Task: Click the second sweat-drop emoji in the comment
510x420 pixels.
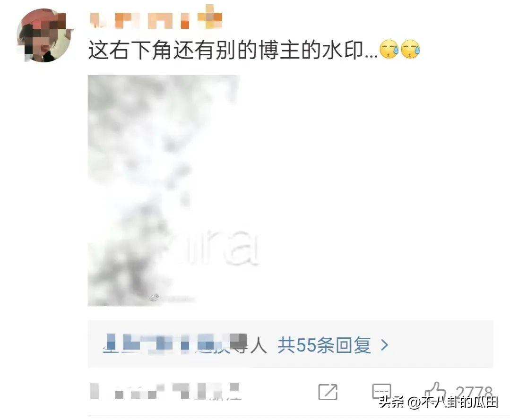Action: click(x=410, y=50)
